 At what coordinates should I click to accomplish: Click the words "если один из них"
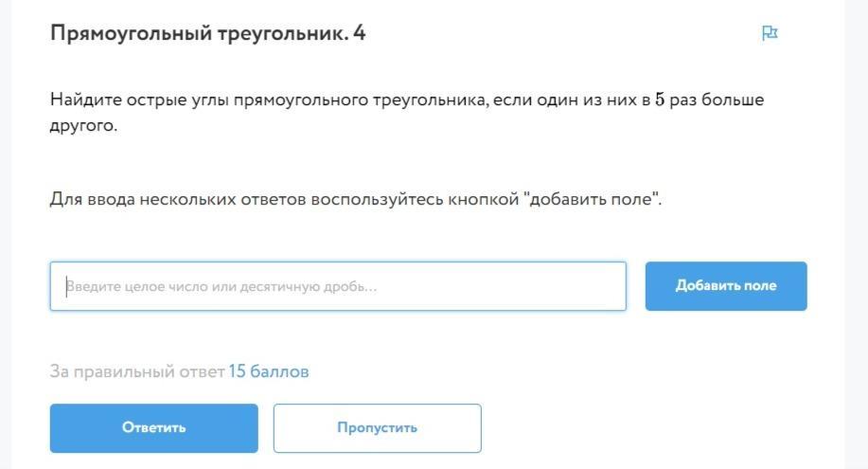click(571, 99)
